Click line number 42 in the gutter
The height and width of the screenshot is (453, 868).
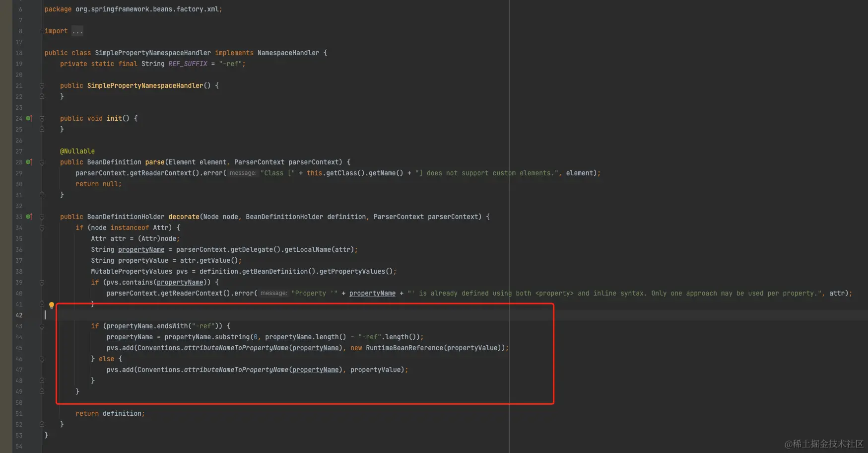19,315
